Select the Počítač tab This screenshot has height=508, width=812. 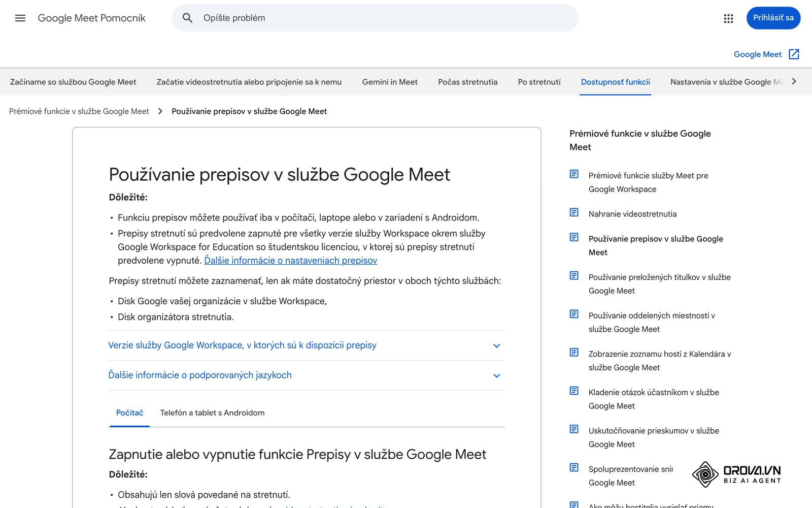click(x=129, y=413)
